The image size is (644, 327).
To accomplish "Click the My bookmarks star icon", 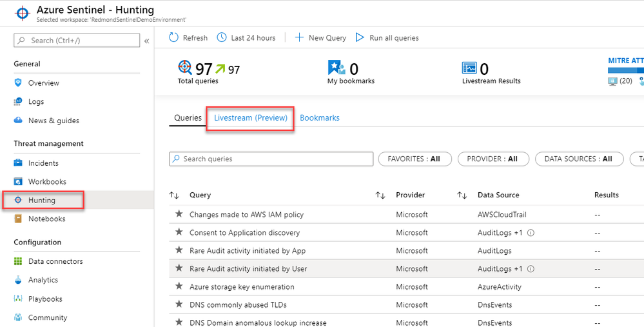I will (x=337, y=67).
